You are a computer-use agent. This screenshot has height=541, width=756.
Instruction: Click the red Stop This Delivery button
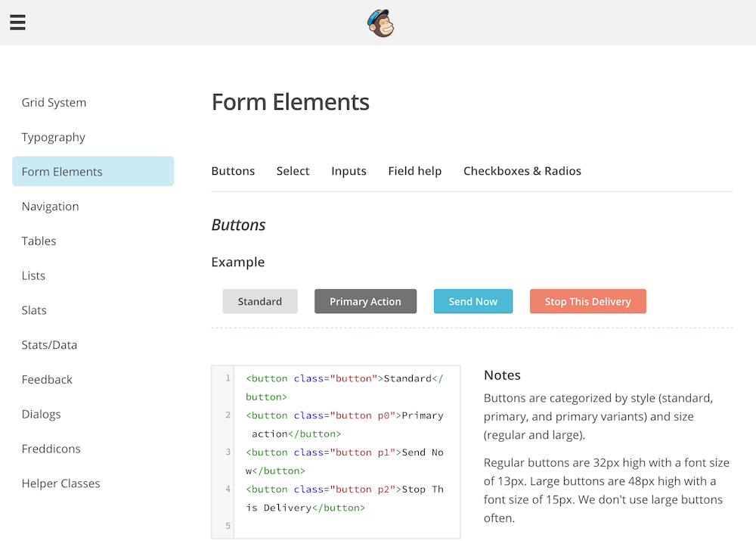click(x=587, y=301)
